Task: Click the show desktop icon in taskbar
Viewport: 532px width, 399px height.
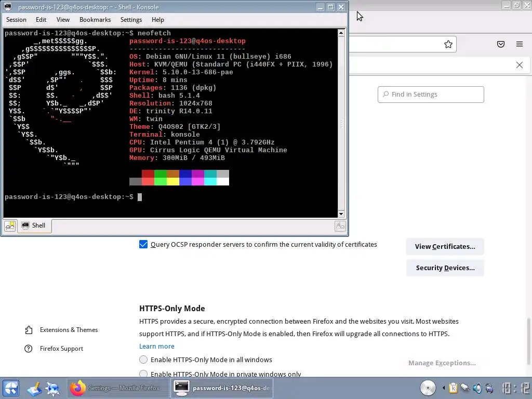Action: (x=34, y=389)
